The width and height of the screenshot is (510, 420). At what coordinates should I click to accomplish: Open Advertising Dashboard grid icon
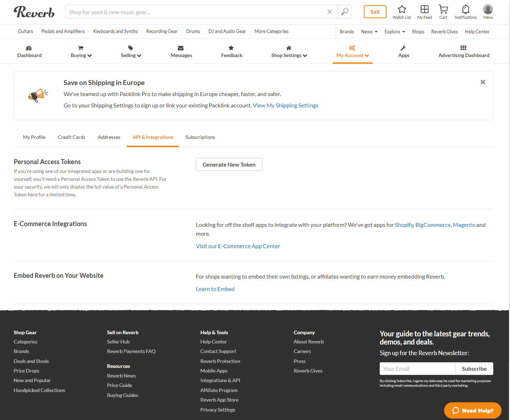coord(463,48)
